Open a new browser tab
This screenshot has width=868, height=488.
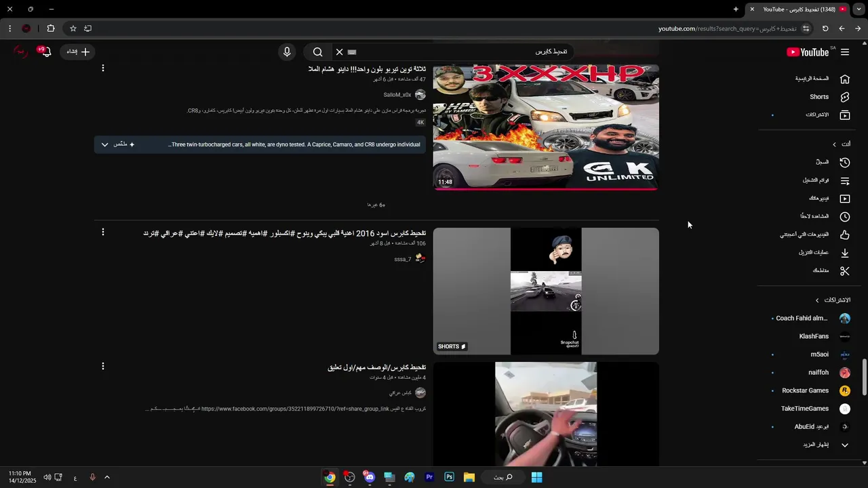click(736, 9)
